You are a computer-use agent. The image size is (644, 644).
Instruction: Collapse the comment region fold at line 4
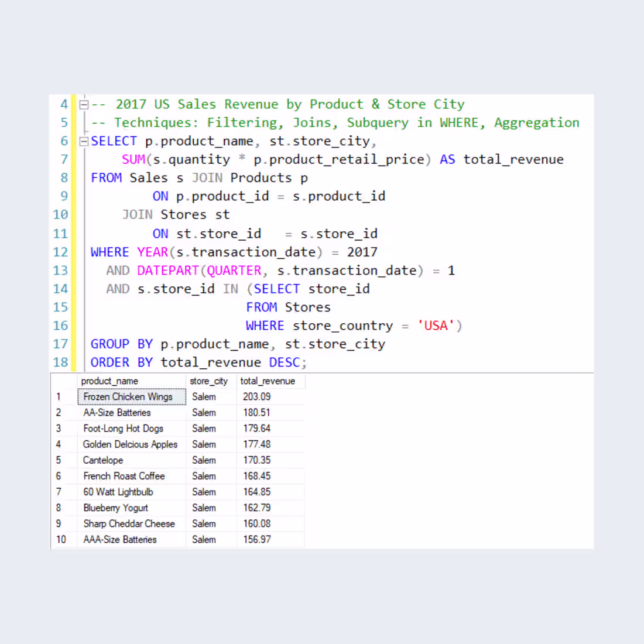[x=83, y=104]
